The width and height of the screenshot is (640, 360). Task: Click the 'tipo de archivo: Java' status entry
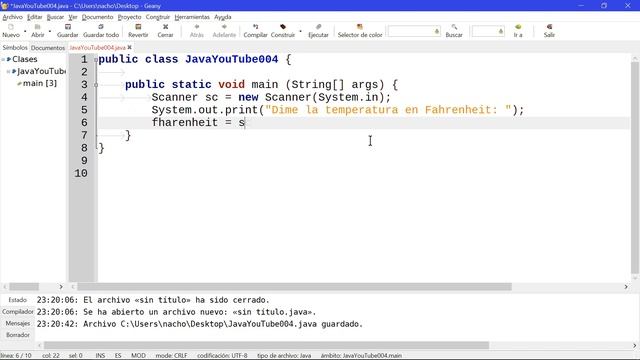click(x=284, y=356)
